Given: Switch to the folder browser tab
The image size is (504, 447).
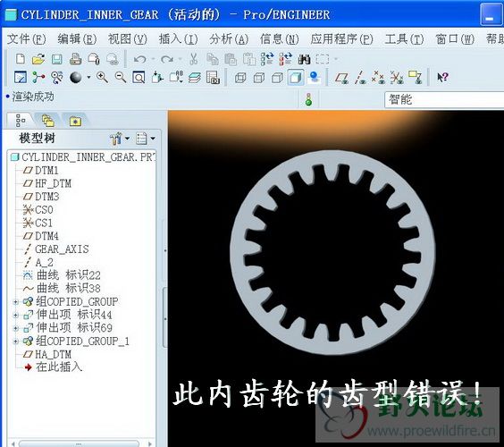Looking at the screenshot, I should click(48, 121).
